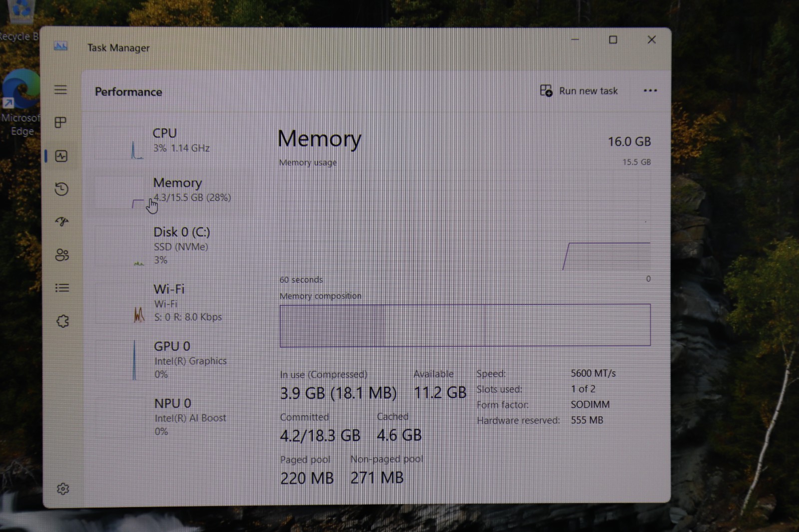Open Startup apps page icon
The width and height of the screenshot is (799, 532).
(62, 222)
